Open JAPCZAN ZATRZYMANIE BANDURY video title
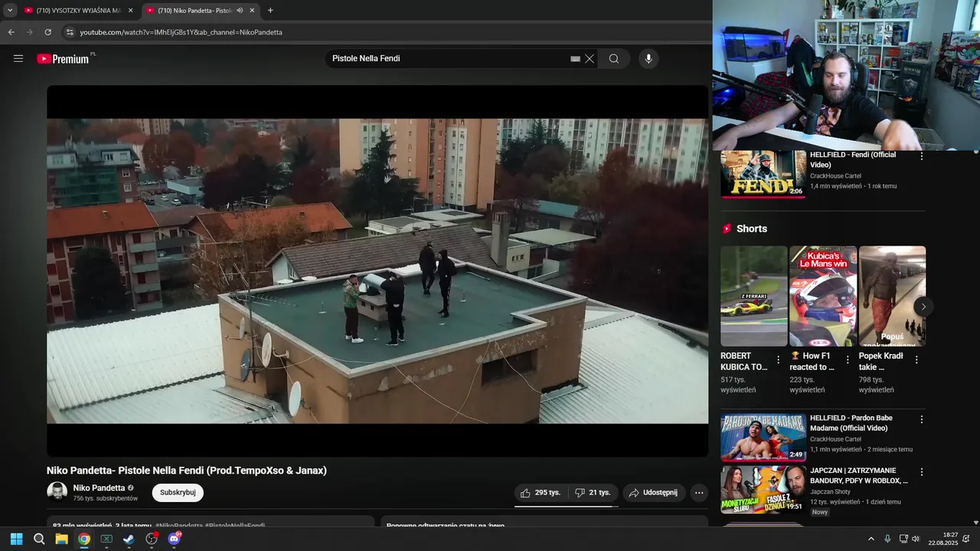The height and width of the screenshot is (551, 980). (x=859, y=476)
